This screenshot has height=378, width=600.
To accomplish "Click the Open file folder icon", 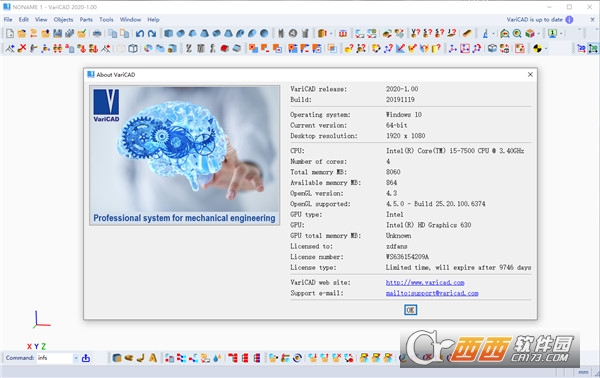I will (22, 34).
